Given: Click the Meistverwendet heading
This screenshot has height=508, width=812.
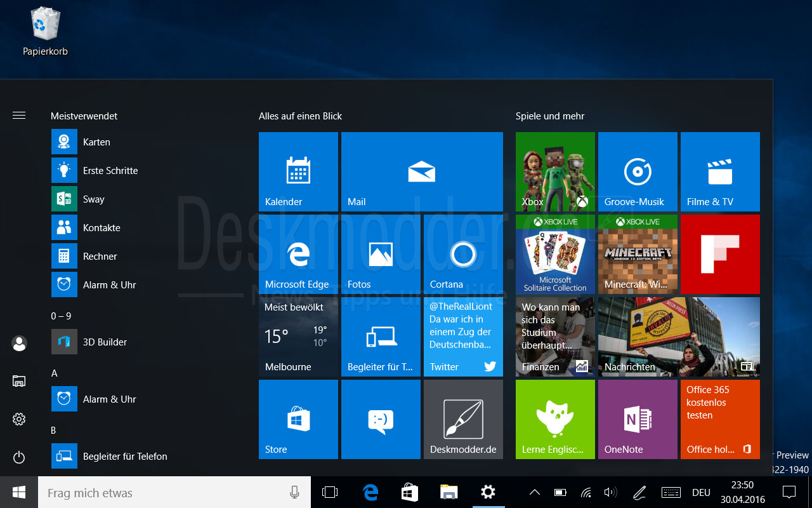Looking at the screenshot, I should [x=84, y=116].
